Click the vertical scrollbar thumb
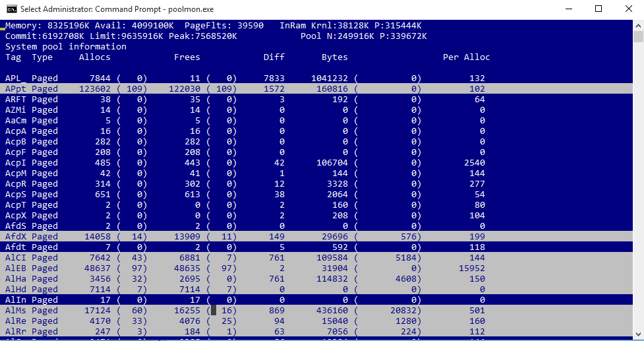 tap(639, 36)
